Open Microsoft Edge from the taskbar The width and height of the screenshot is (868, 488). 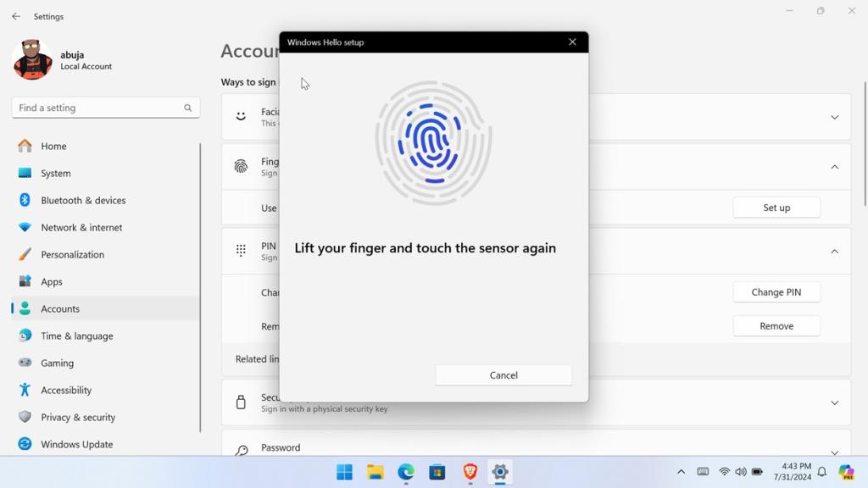pyautogui.click(x=406, y=472)
